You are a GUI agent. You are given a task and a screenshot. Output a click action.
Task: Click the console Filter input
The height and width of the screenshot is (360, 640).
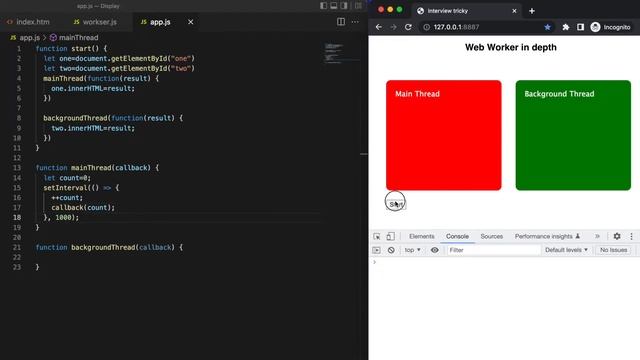click(493, 250)
